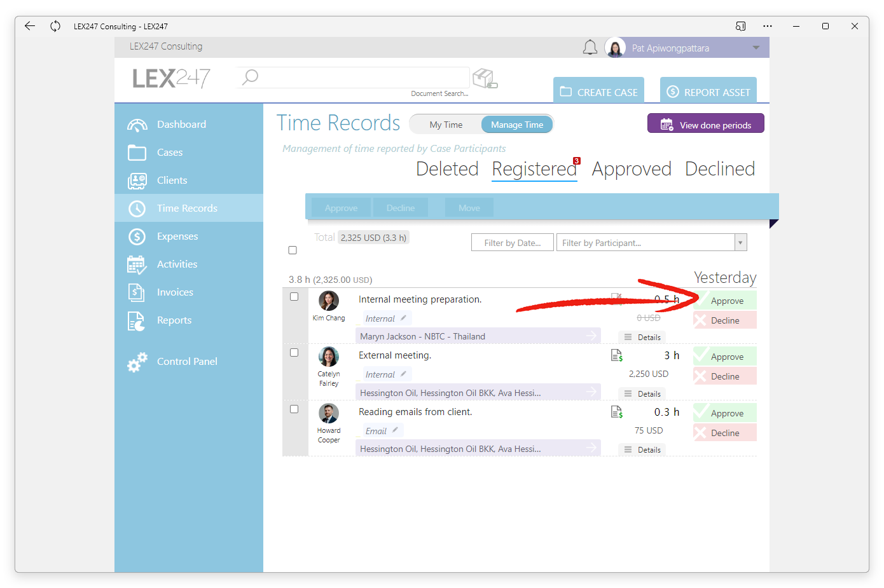Switch to the Deleted tab
Viewport: 884px width, 588px height.
(447, 169)
